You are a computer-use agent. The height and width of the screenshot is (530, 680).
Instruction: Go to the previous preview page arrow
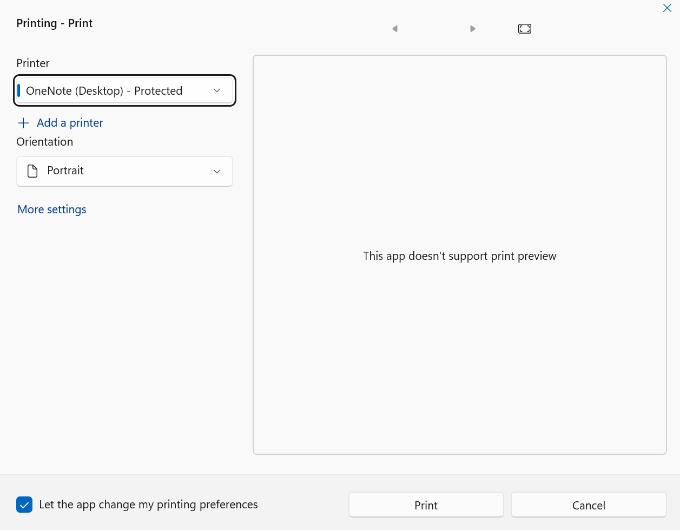click(395, 29)
